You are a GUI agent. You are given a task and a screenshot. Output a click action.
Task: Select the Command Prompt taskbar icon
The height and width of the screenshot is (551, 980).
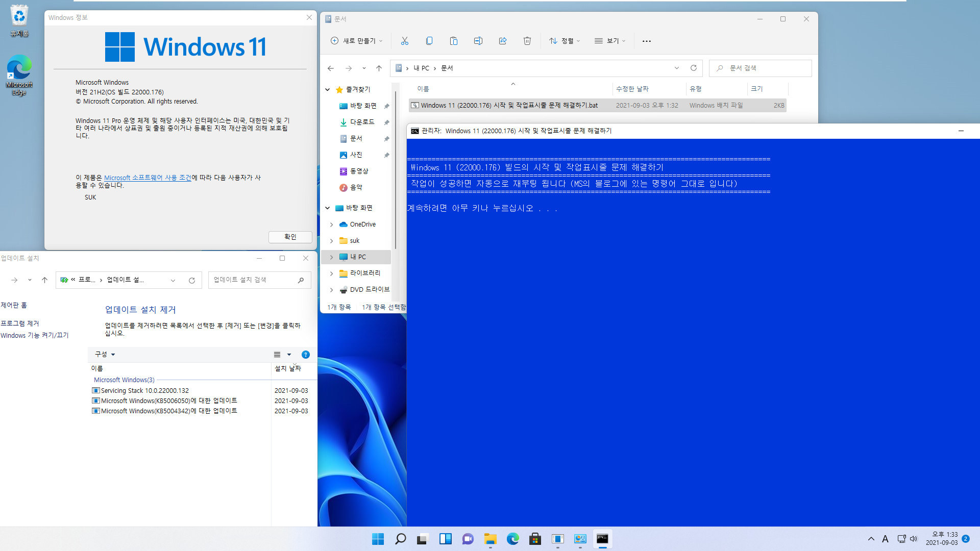click(603, 539)
